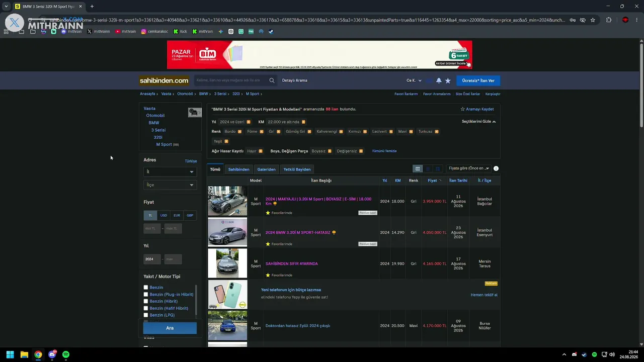Open favorites star icon in site header
This screenshot has height=362, width=644.
coord(448,80)
